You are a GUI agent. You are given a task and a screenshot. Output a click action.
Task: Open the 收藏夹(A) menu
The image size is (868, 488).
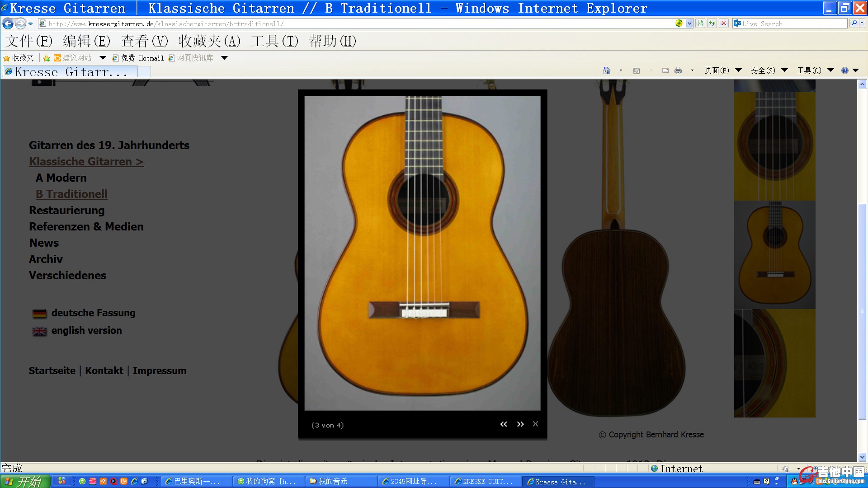pyautogui.click(x=209, y=41)
